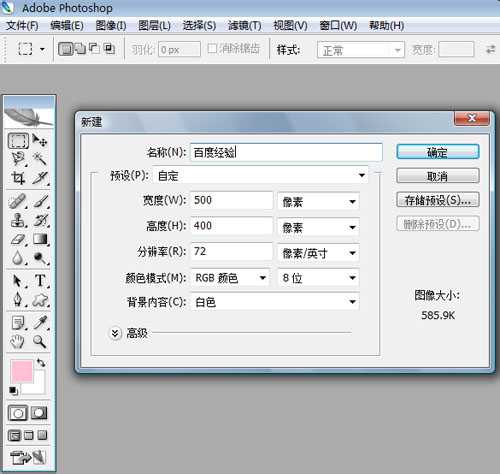Open the RGB 颜色 color mode dropdown

(x=230, y=278)
